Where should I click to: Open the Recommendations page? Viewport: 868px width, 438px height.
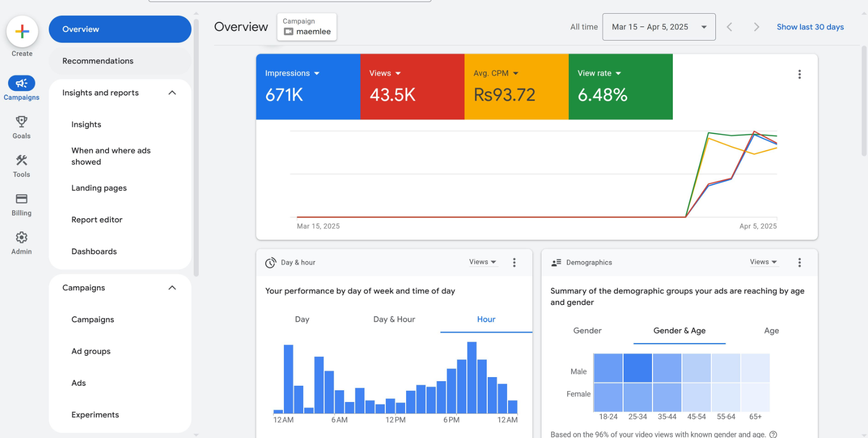tap(98, 61)
